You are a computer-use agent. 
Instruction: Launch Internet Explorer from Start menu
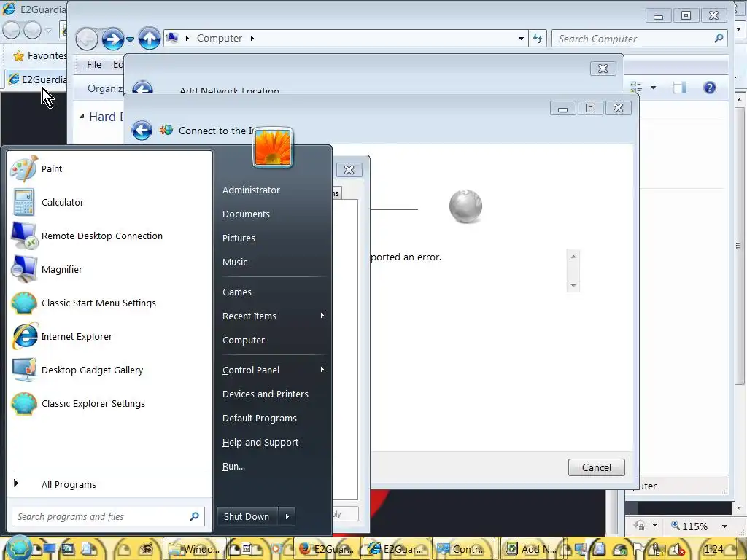109,336
